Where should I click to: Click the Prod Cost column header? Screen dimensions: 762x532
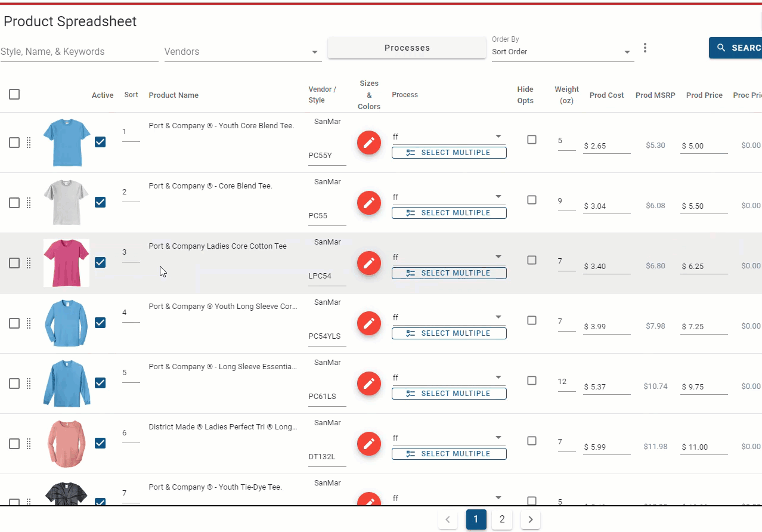607,95
